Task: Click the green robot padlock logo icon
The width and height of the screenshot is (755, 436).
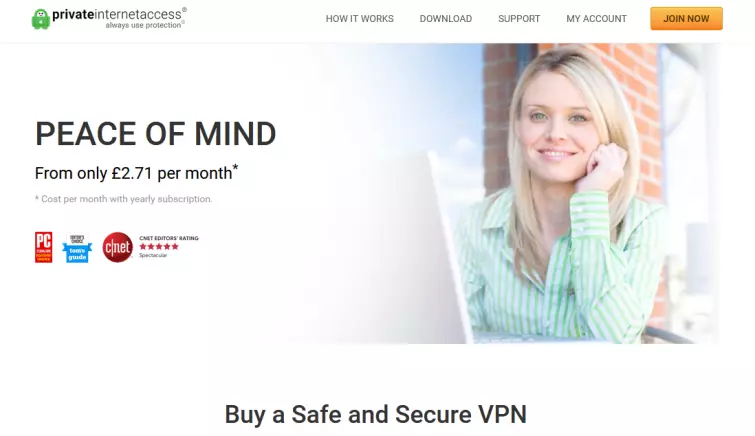Action: [x=41, y=19]
